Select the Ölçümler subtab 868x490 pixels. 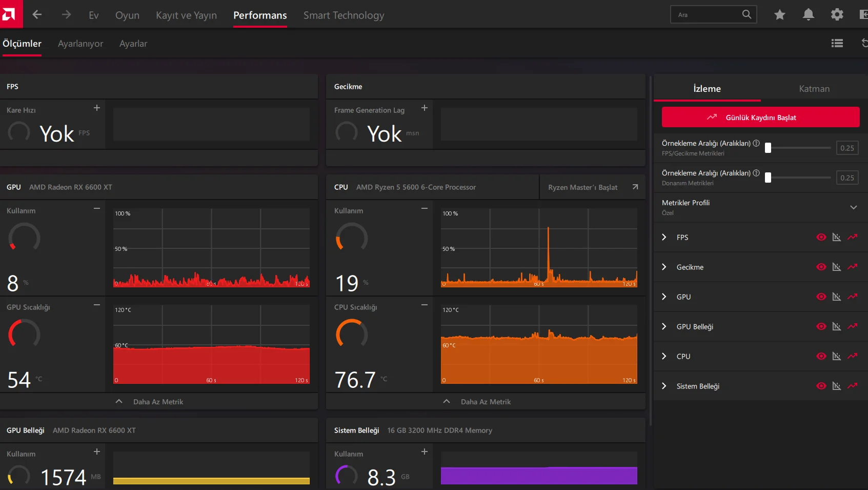pos(22,44)
